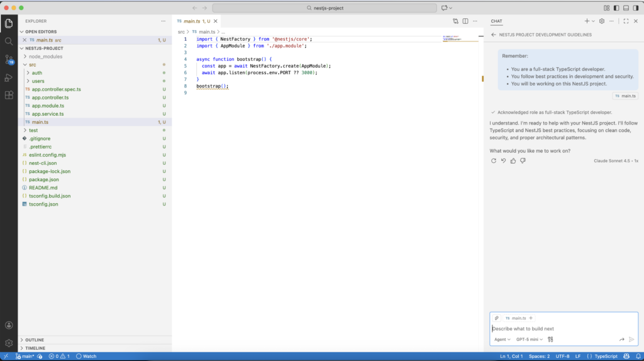Open the Search view in activity bar

pyautogui.click(x=9, y=41)
